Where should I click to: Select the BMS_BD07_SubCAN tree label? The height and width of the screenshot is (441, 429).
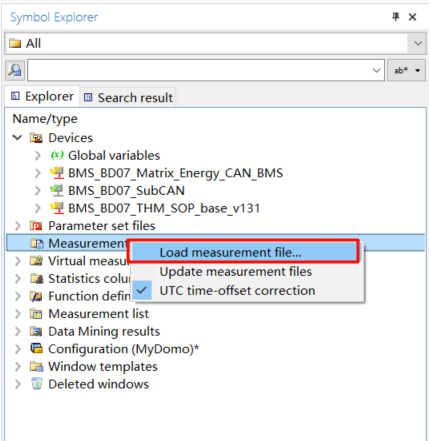point(126,191)
